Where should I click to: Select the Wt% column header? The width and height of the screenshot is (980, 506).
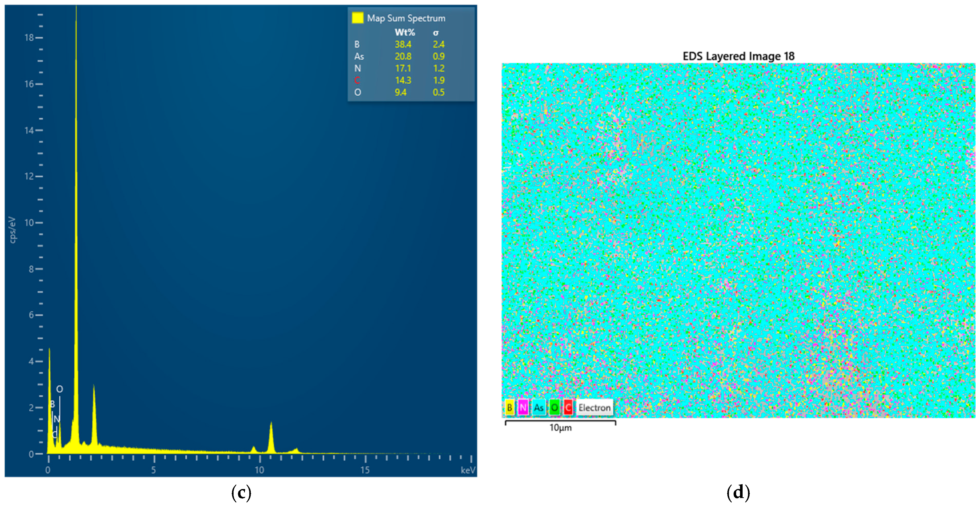point(404,32)
